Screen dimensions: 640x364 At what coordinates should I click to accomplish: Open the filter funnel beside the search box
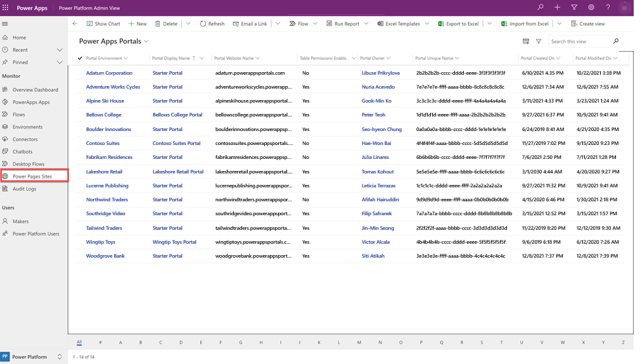pos(539,41)
